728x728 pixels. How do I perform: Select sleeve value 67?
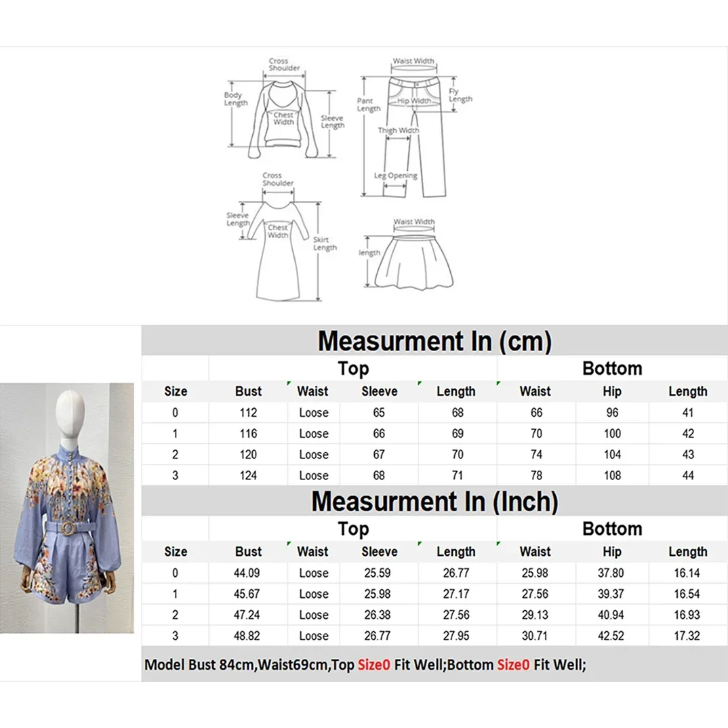click(379, 454)
